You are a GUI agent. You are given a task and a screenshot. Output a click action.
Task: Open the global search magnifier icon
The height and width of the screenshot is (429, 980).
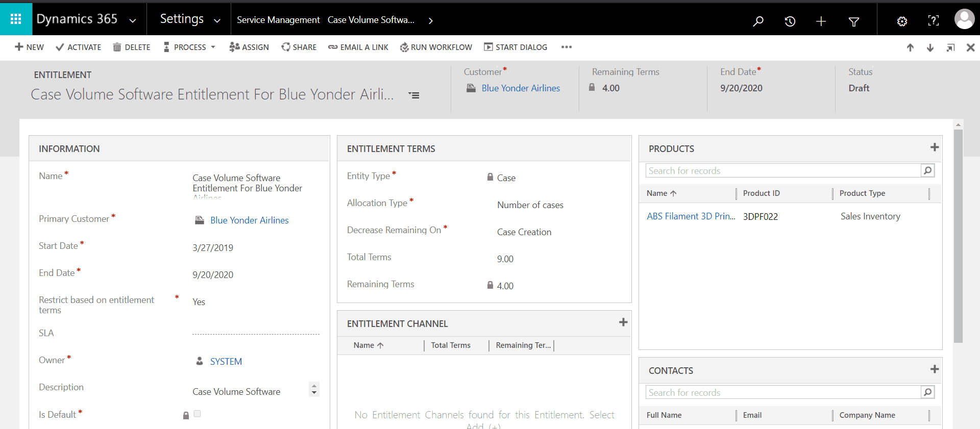click(x=758, y=21)
